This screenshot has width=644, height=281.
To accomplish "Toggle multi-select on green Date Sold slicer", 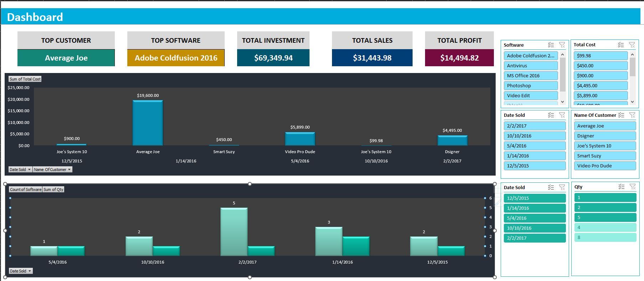I will click(551, 187).
